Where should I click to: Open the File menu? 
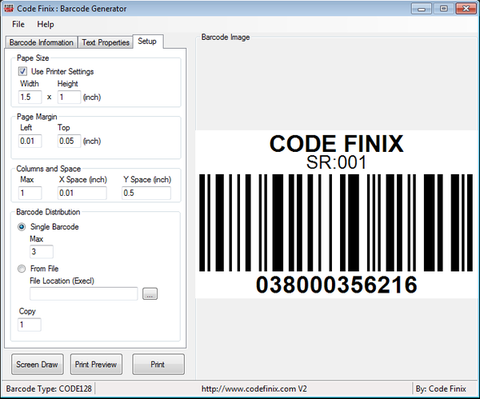point(18,24)
